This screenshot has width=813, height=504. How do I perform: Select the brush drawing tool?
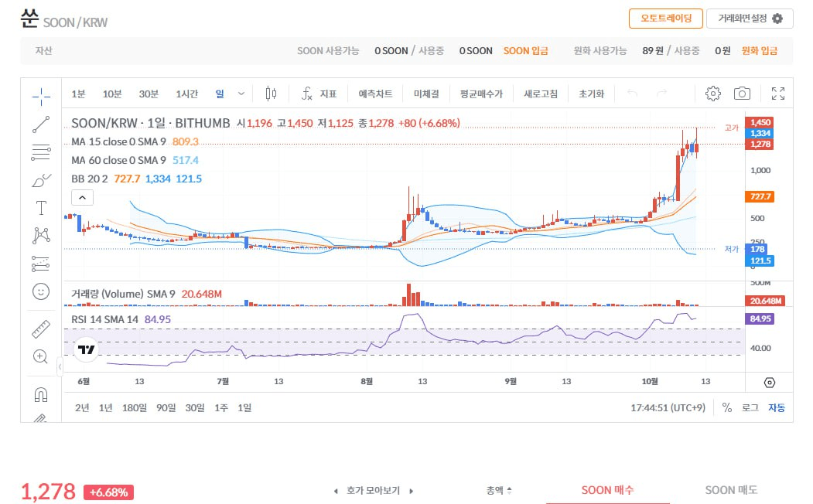[x=41, y=181]
